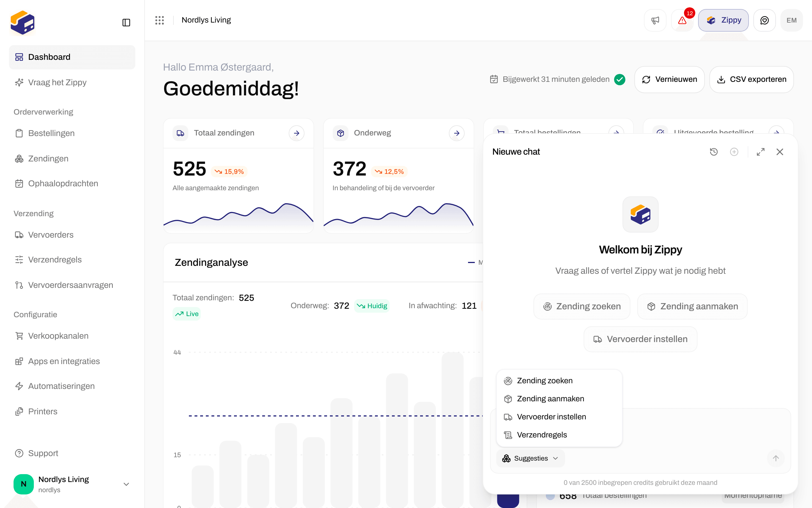The width and height of the screenshot is (812, 508).
Task: Click the Zending zoeken chip button
Action: pyautogui.click(x=582, y=306)
